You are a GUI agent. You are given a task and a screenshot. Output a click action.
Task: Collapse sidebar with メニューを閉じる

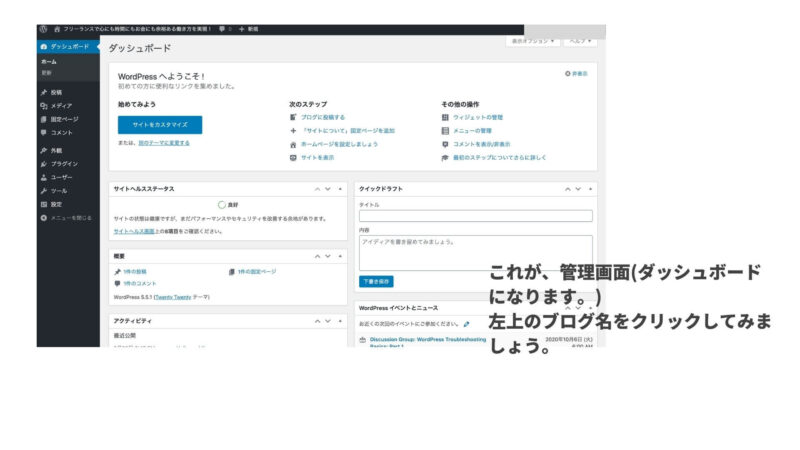coord(68,218)
